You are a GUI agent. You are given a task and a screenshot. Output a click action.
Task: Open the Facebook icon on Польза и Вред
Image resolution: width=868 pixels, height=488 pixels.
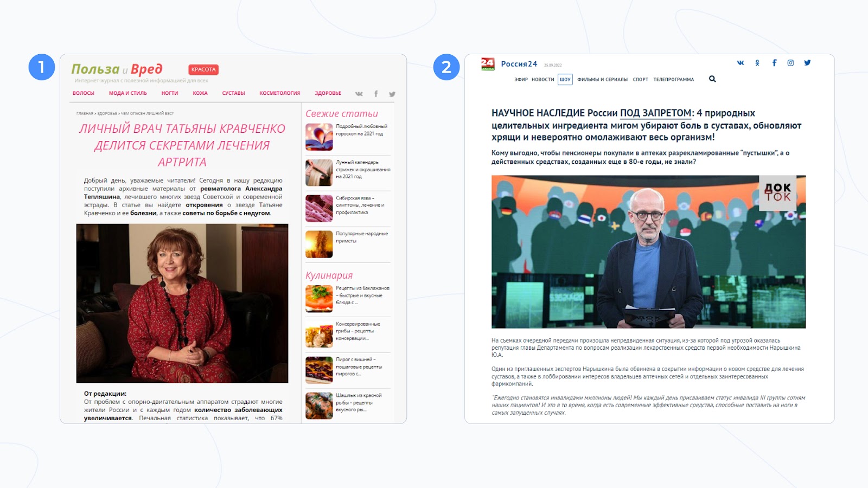pos(376,94)
